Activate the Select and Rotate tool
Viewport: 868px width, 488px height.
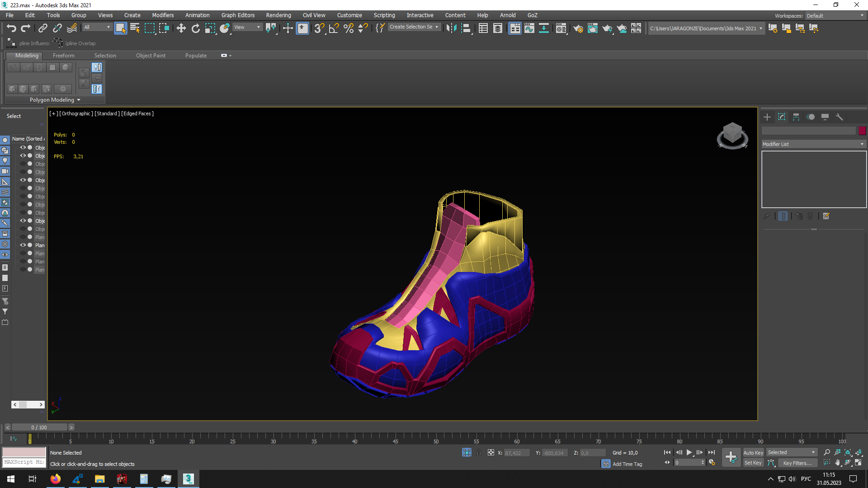[x=195, y=28]
